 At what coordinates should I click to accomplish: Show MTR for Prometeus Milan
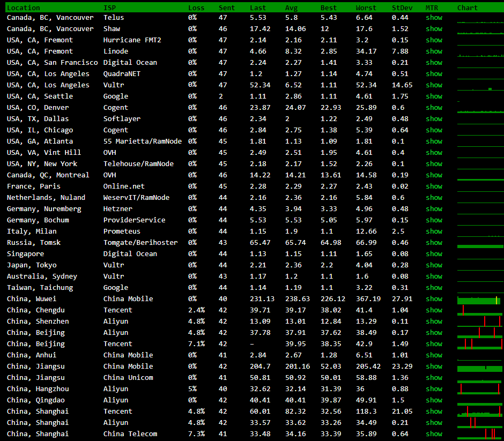pyautogui.click(x=434, y=231)
